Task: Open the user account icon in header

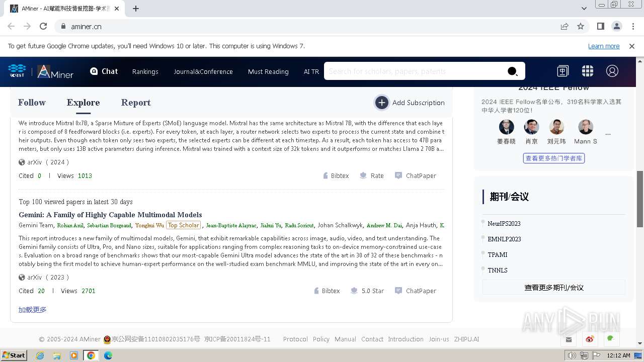Action: [x=612, y=71]
